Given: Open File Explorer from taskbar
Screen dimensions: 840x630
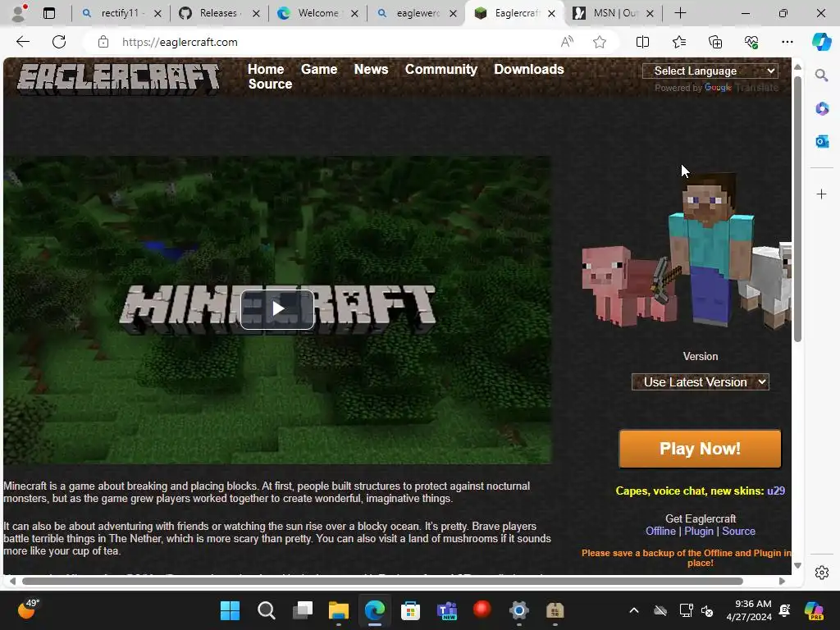Looking at the screenshot, I should coord(339,610).
